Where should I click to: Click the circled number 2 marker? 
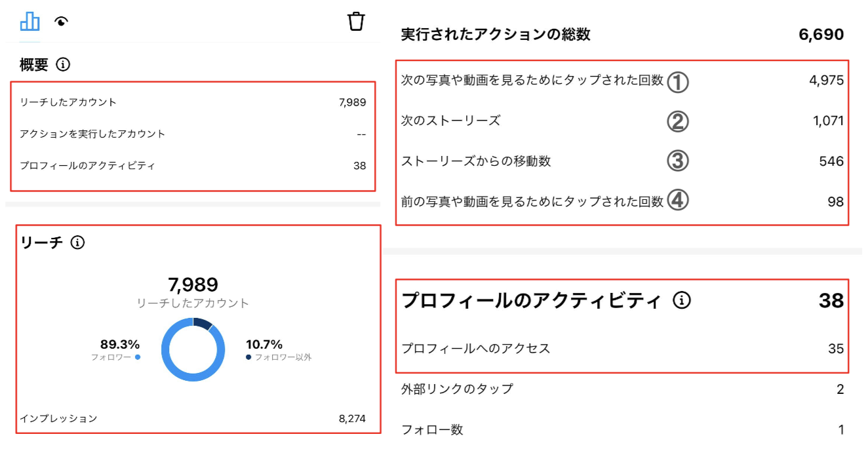(x=678, y=121)
